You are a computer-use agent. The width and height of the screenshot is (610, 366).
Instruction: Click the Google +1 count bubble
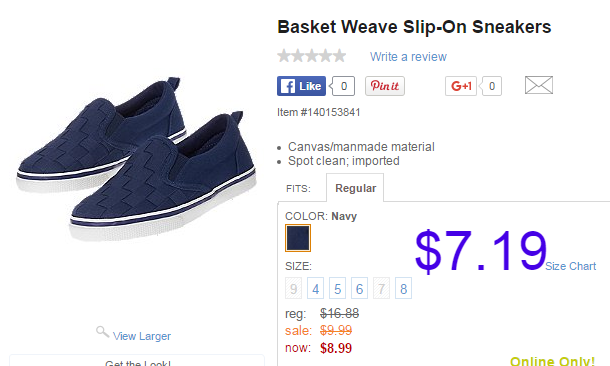tap(491, 86)
